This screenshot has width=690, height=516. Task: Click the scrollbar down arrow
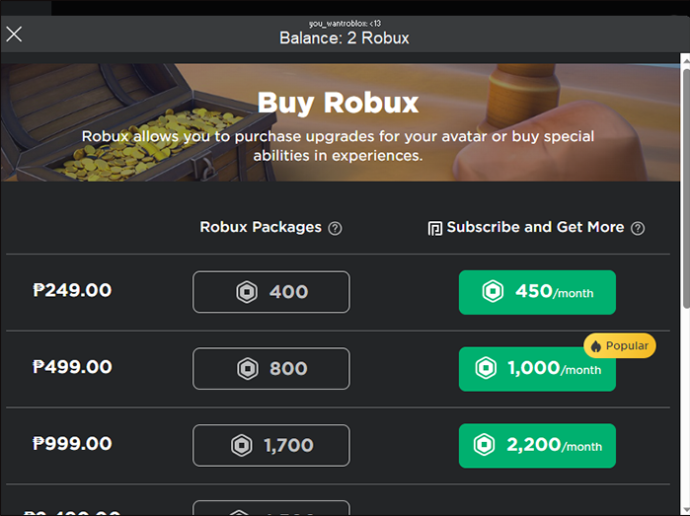(x=686, y=509)
